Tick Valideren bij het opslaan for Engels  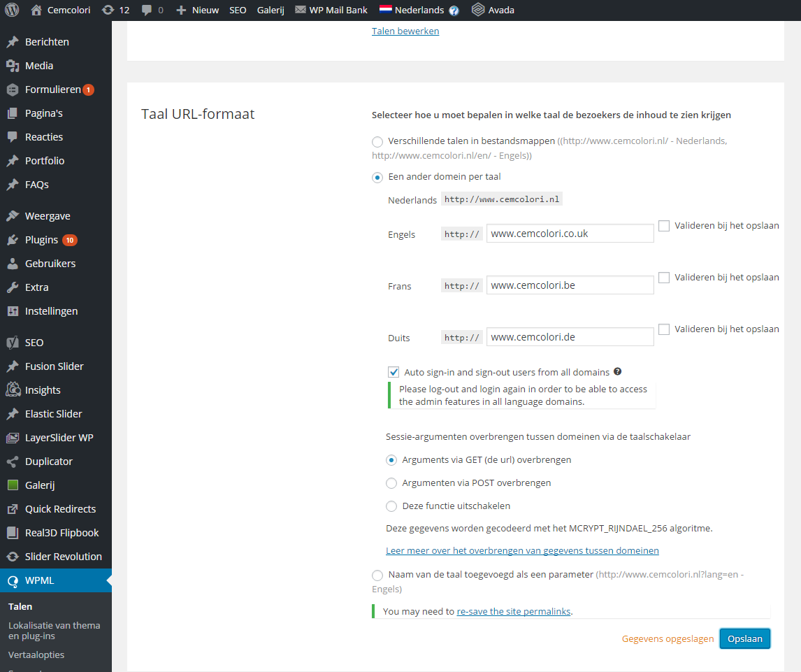664,226
